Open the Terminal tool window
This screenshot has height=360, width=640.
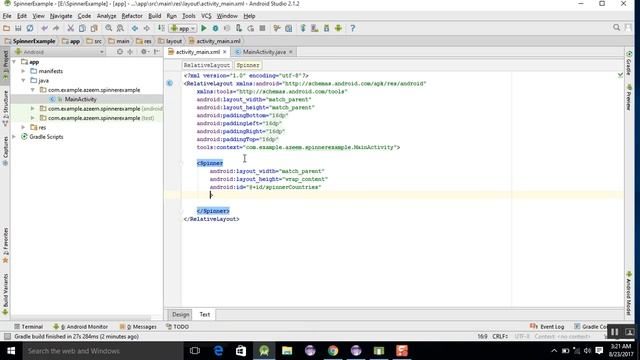29,327
